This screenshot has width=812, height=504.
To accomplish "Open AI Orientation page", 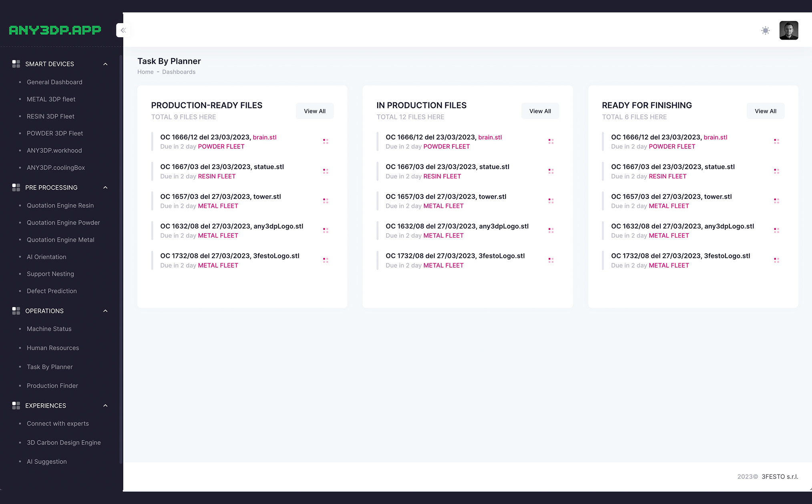I will pyautogui.click(x=46, y=257).
